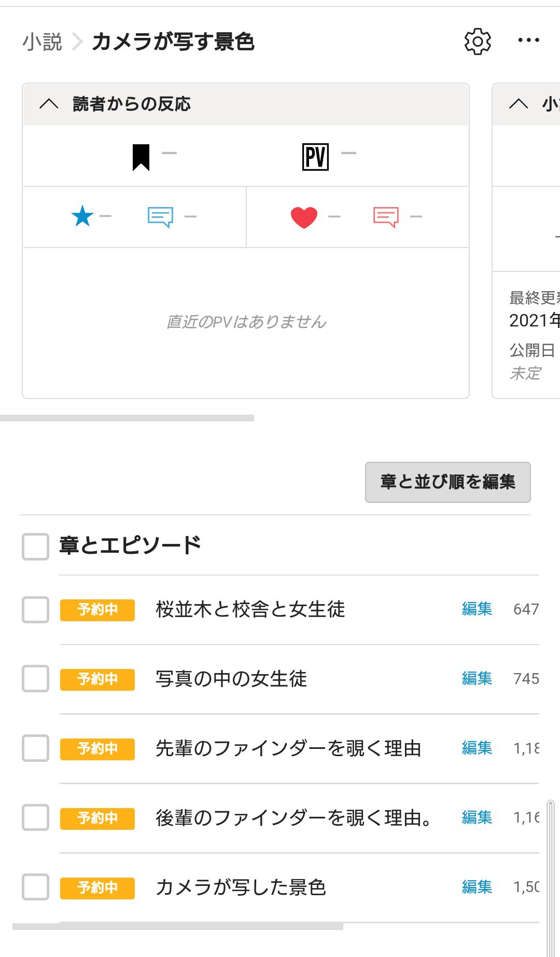Click the PV page views icon
The width and height of the screenshot is (560, 957).
pos(315,157)
